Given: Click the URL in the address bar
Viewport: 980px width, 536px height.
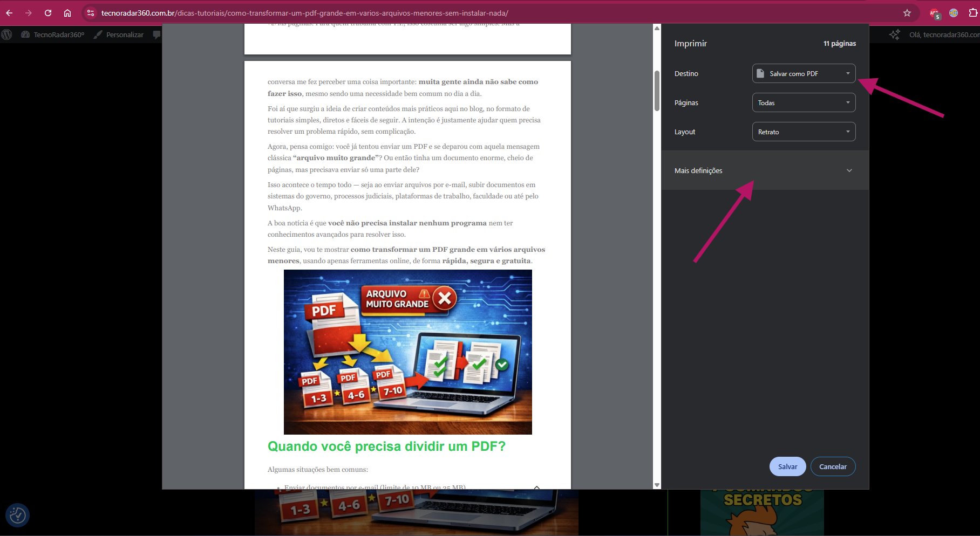Looking at the screenshot, I should (x=305, y=13).
